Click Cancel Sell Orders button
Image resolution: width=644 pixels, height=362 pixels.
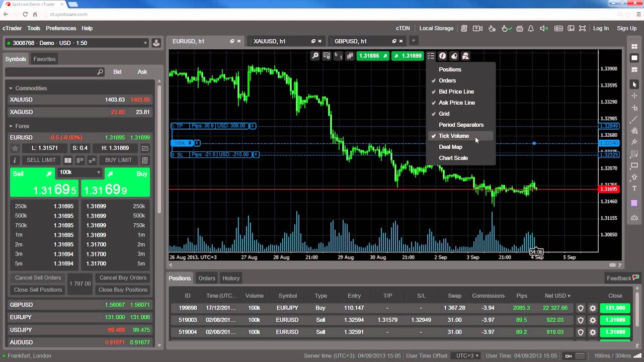click(38, 278)
